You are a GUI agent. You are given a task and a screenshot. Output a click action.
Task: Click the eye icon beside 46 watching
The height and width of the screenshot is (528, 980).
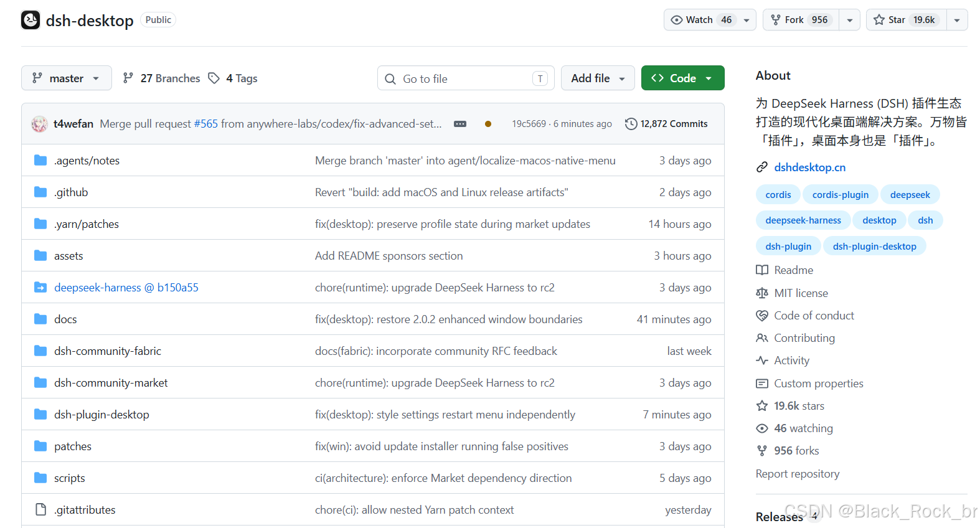point(762,428)
